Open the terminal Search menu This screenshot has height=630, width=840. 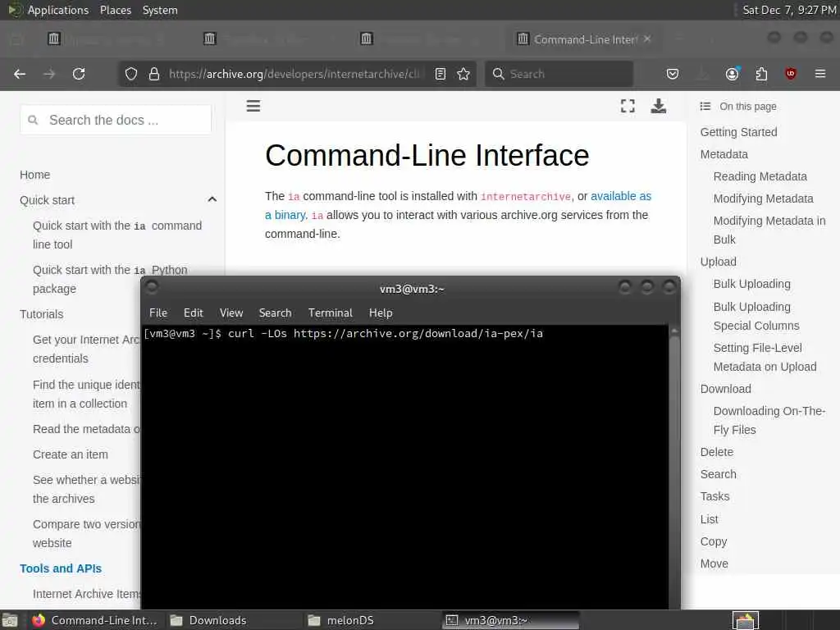[x=276, y=313]
